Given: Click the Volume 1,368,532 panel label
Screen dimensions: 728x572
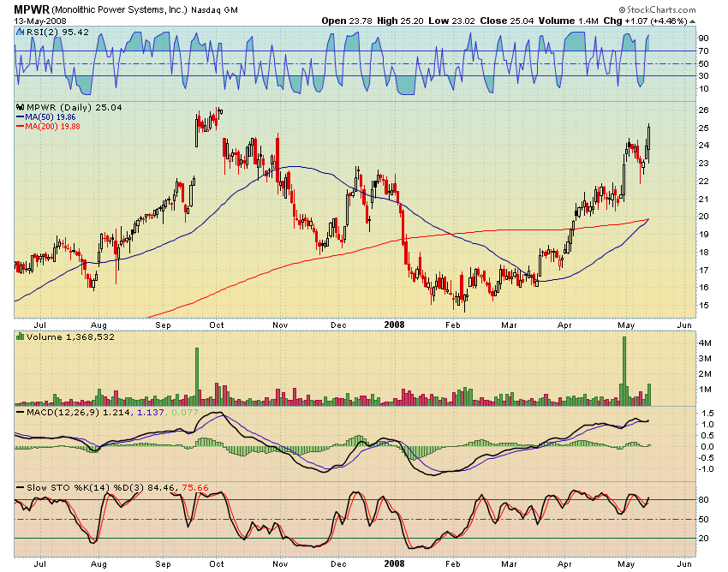Looking at the screenshot, I should pos(70,337).
